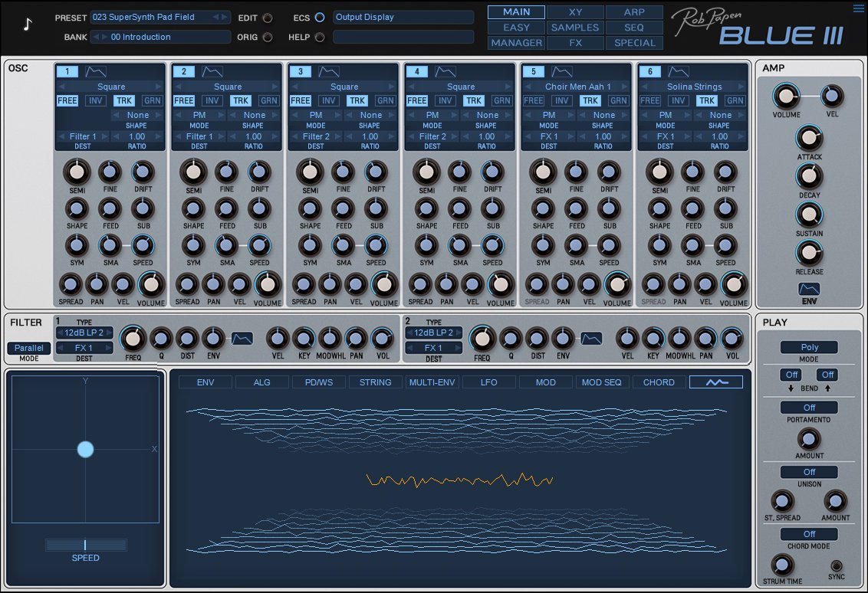
Task: Open the MOD SEQ tab
Action: [602, 382]
